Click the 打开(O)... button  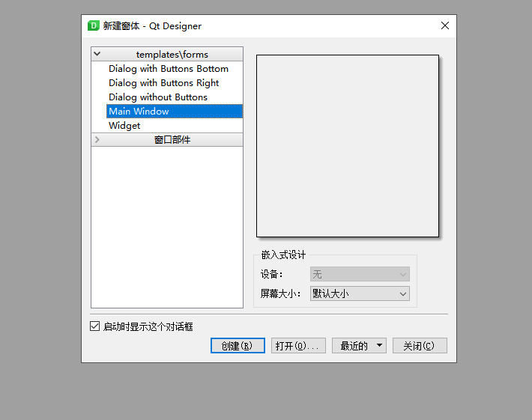[298, 345]
